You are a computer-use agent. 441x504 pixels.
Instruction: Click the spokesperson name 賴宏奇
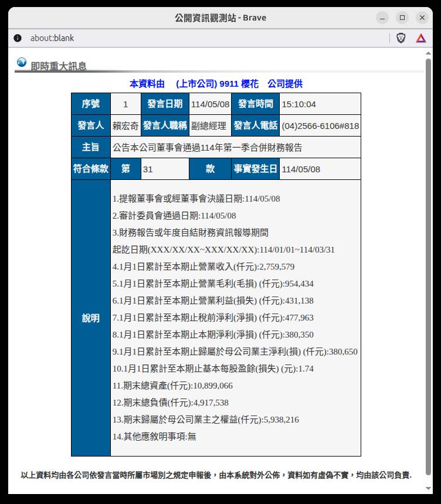[125, 125]
